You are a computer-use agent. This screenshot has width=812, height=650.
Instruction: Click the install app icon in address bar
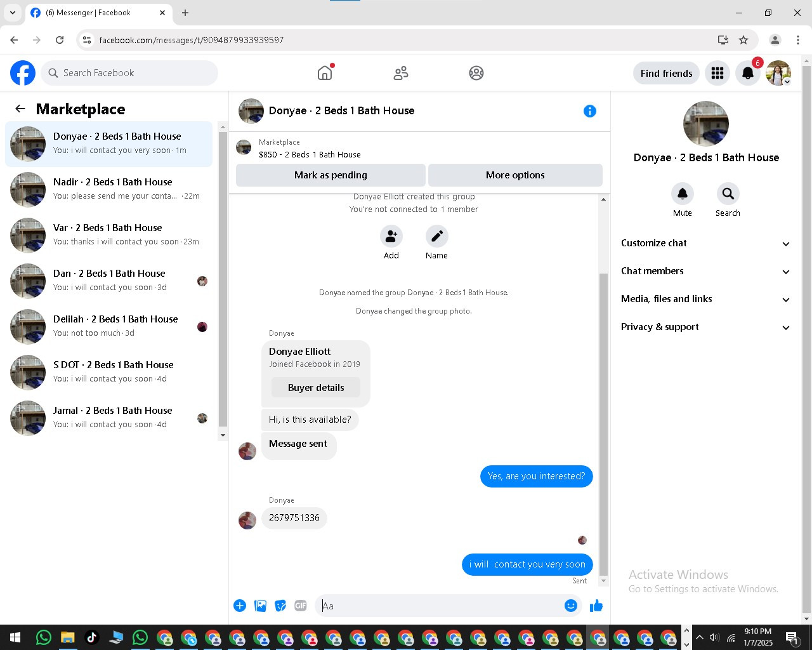click(x=723, y=40)
